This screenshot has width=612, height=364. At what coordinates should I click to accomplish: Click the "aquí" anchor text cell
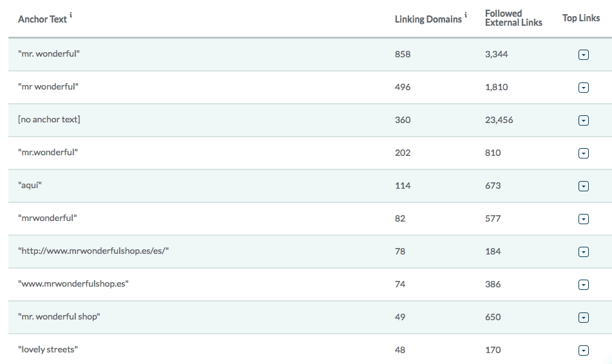coord(31,186)
